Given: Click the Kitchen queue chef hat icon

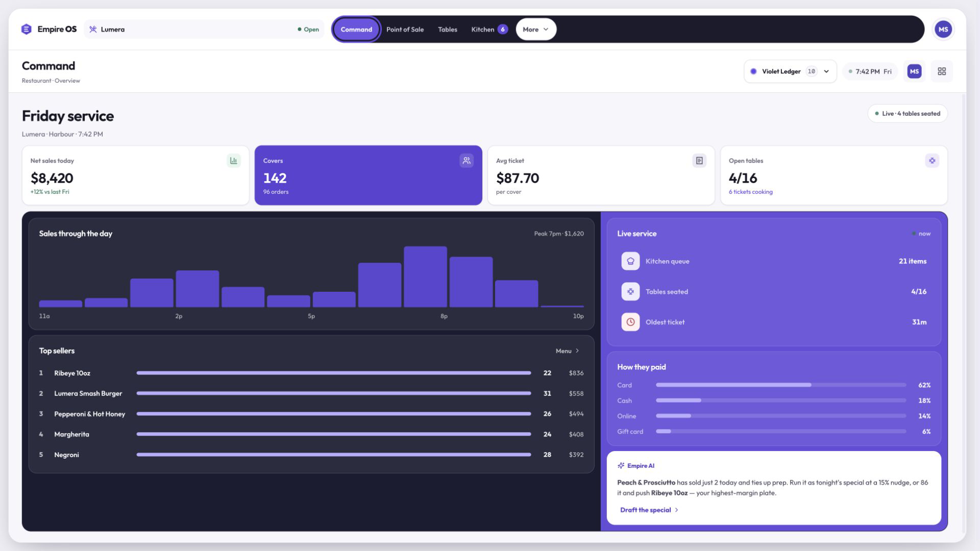Looking at the screenshot, I should click(630, 261).
